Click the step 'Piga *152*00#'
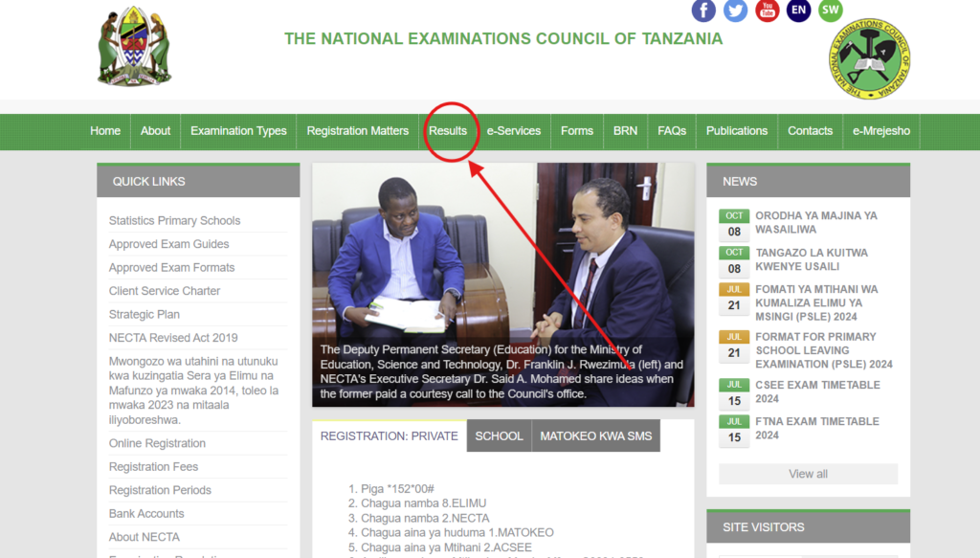Viewport: 980px width, 558px height. pyautogui.click(x=397, y=489)
